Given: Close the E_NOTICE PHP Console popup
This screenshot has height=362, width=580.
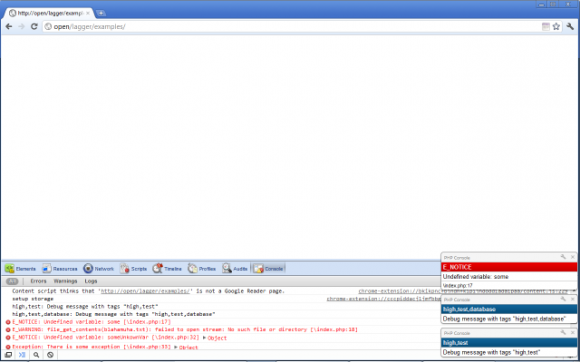Looking at the screenshot, I should point(573,257).
